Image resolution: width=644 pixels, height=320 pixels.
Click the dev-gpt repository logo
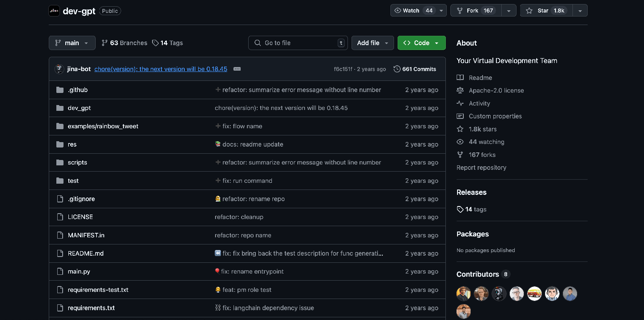tap(54, 11)
